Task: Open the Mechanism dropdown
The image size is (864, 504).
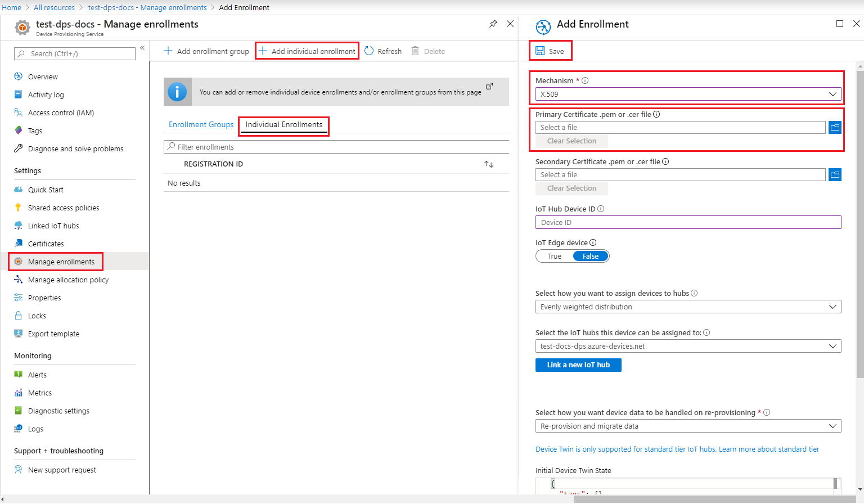Action: (x=688, y=94)
